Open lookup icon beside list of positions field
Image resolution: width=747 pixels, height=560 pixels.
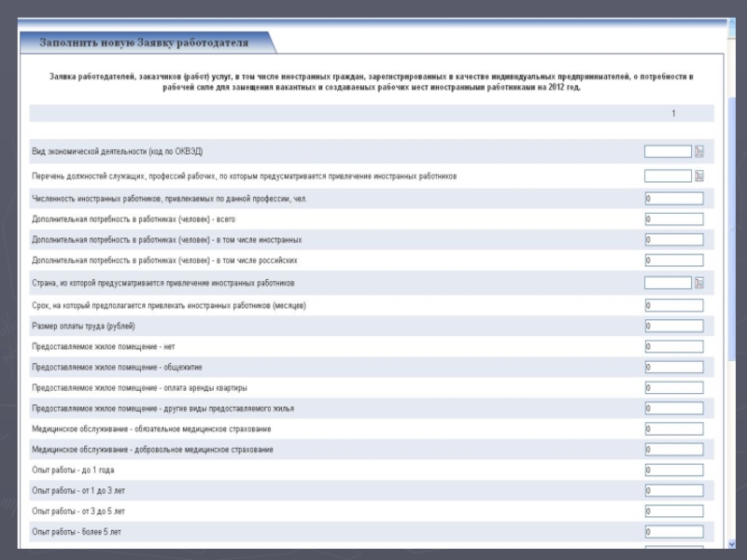point(698,175)
